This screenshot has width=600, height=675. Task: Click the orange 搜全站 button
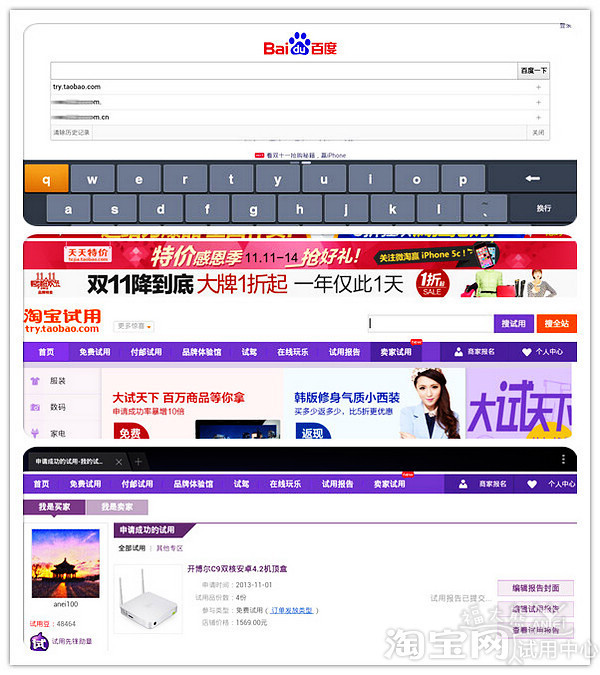557,323
